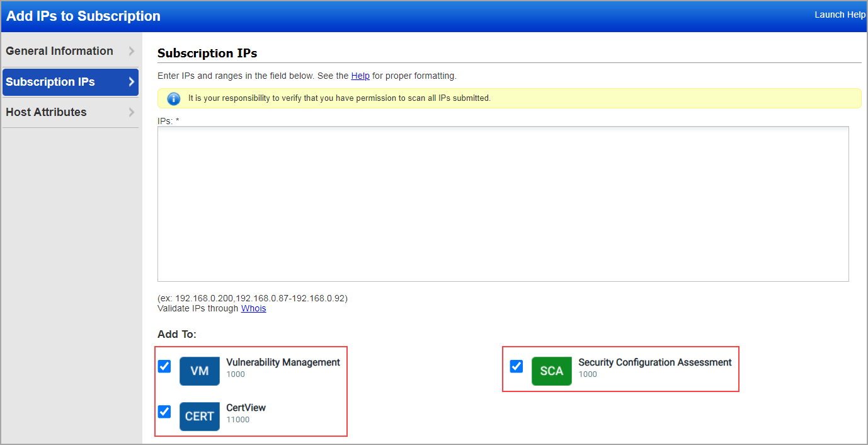Viewport: 868px width, 445px height.
Task: Click the chevron beside General Information
Action: tap(131, 51)
